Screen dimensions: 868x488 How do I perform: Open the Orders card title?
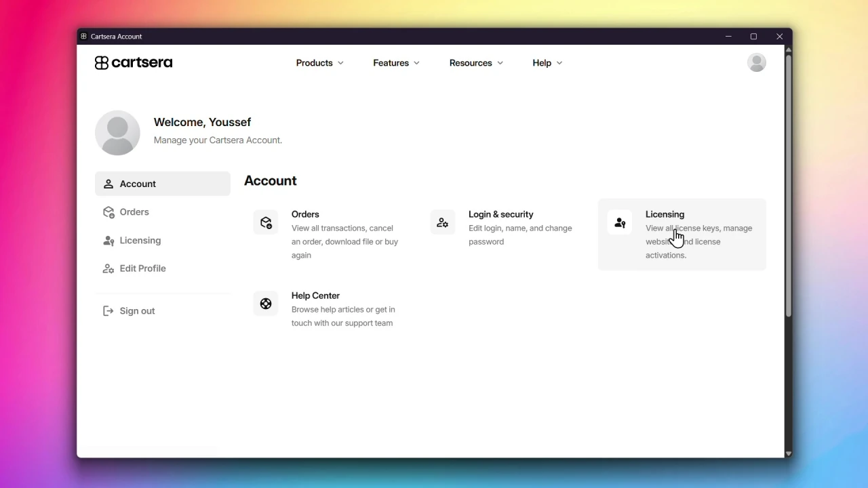305,214
